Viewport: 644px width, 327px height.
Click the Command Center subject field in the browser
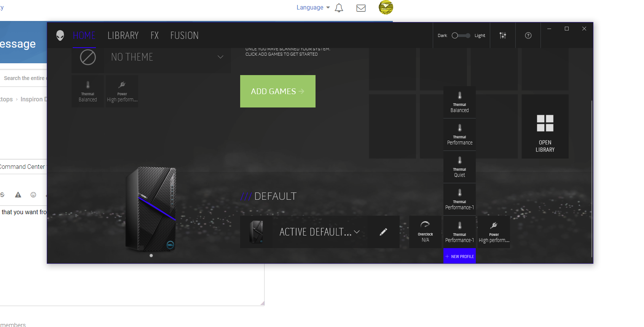(23, 167)
